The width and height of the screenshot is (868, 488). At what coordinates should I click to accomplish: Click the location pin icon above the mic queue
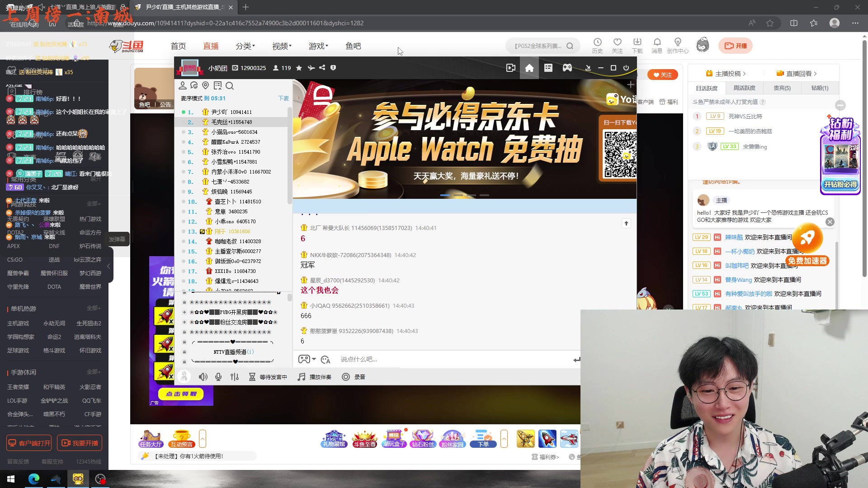206,85
